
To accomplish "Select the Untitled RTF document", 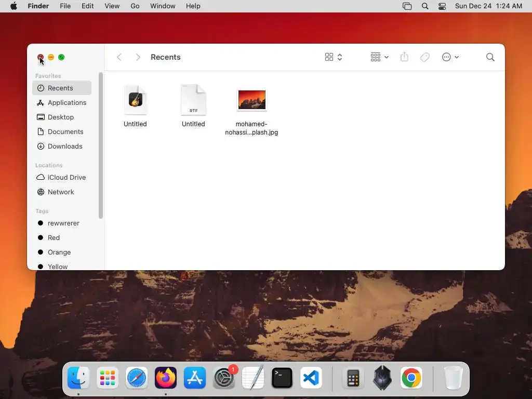I will [193, 106].
